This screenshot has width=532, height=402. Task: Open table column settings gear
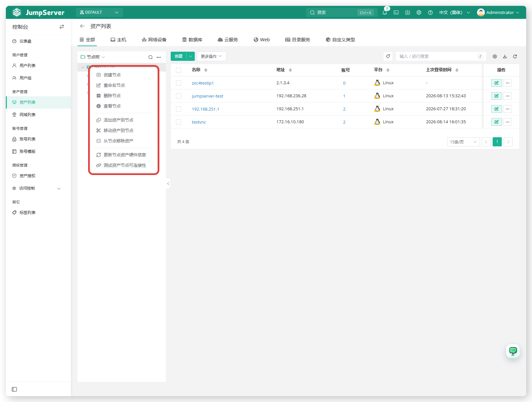tap(495, 56)
